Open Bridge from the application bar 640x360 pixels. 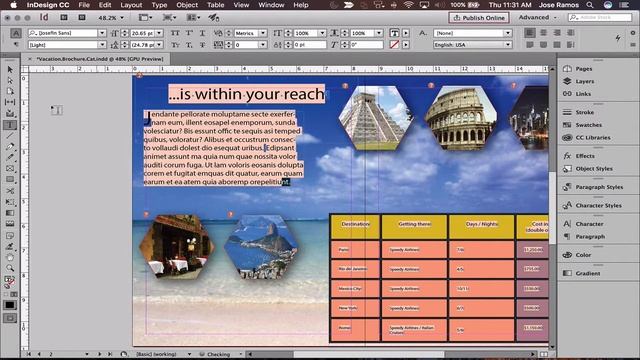tap(64, 18)
